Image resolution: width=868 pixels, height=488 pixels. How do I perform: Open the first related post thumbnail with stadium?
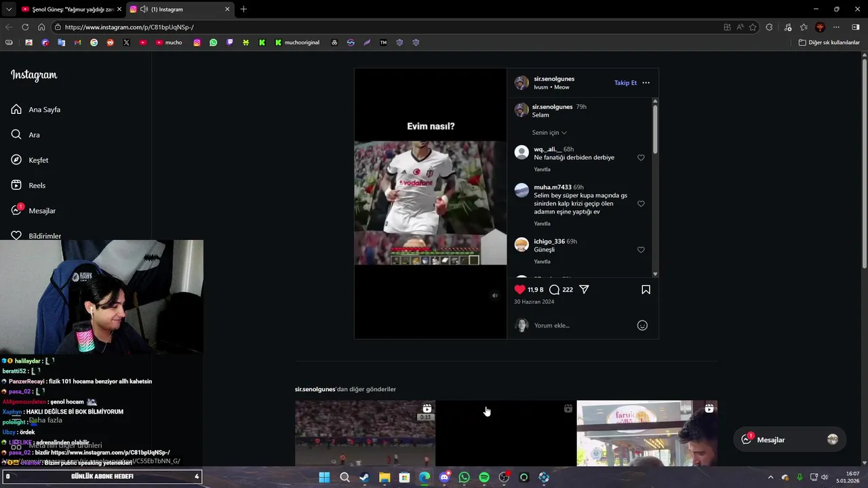pyautogui.click(x=365, y=433)
